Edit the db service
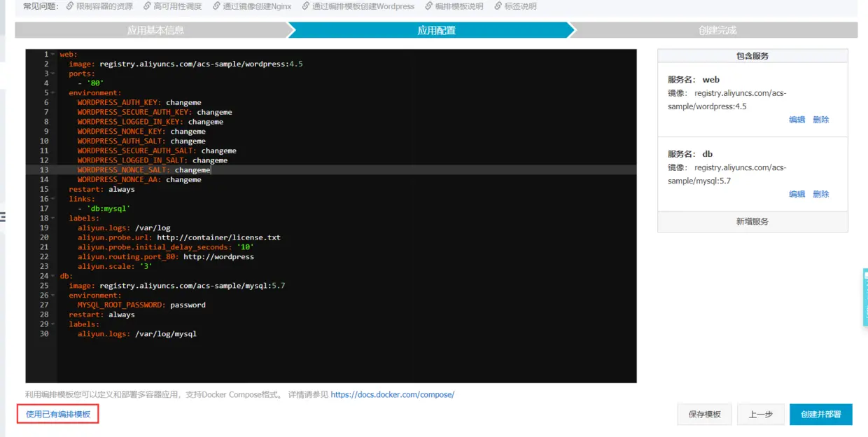Viewport: 868px width, 437px height. tap(797, 194)
